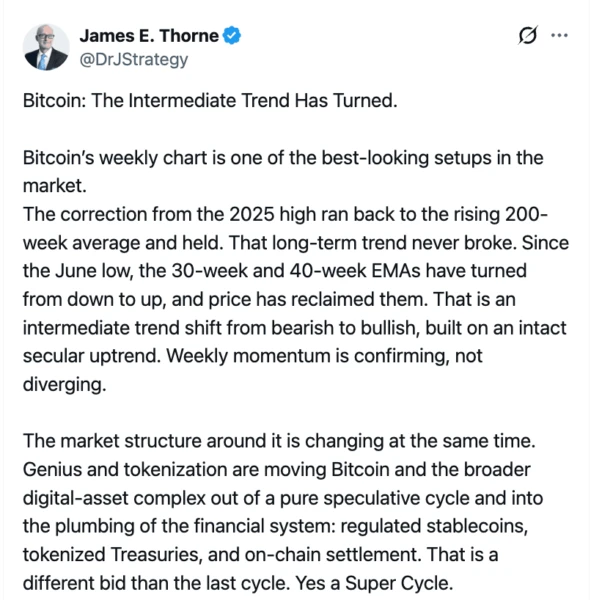Open the @DrJStrategy handle link
Image resolution: width=591 pixels, height=600 pixels.
click(x=134, y=60)
